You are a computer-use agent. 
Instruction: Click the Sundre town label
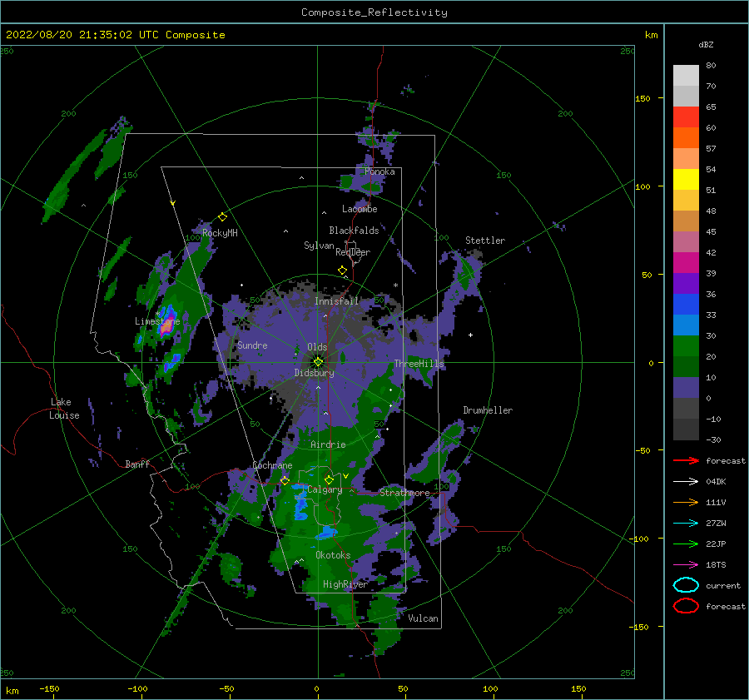pyautogui.click(x=252, y=345)
